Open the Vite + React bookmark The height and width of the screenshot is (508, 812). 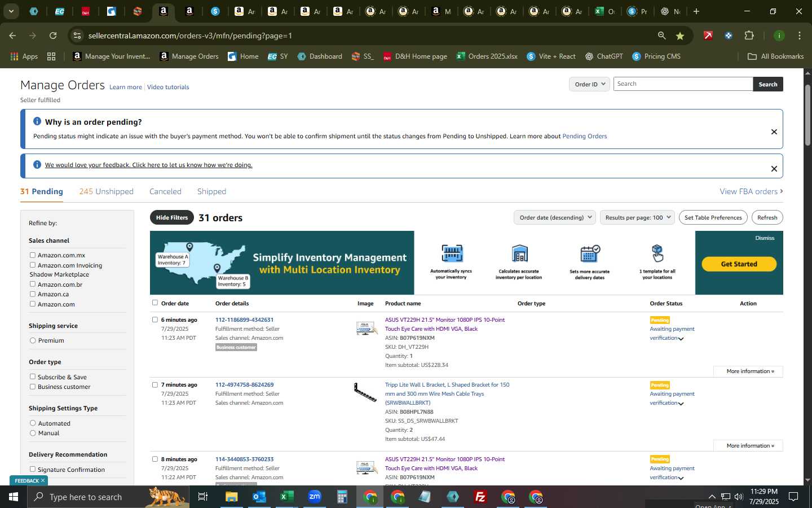pyautogui.click(x=551, y=56)
